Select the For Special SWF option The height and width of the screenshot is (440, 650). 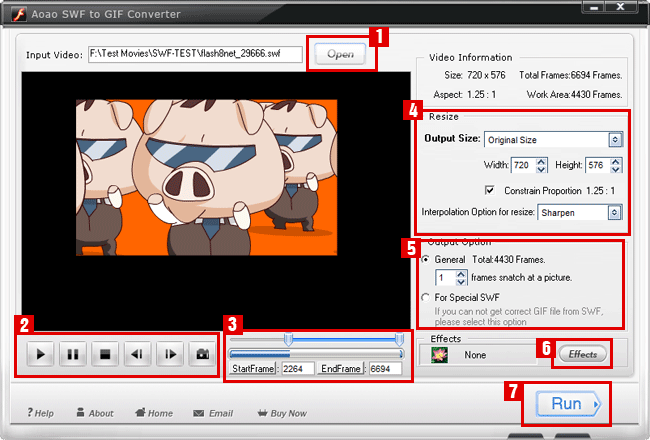coord(426,298)
